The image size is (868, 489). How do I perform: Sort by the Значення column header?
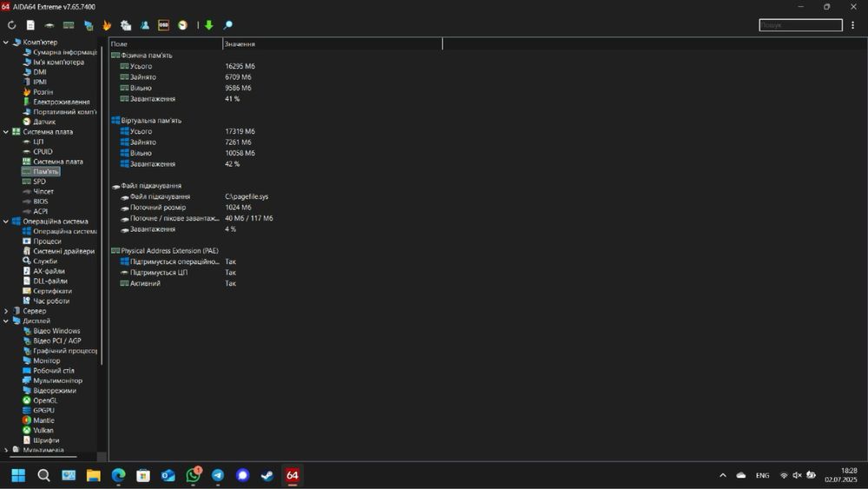(x=332, y=43)
